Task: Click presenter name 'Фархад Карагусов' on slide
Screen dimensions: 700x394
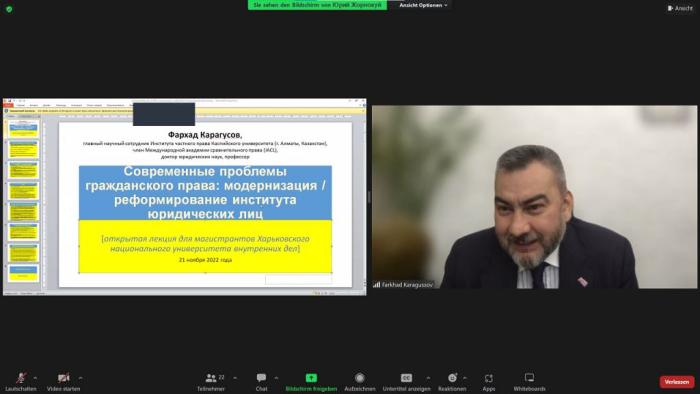Action: (x=205, y=135)
